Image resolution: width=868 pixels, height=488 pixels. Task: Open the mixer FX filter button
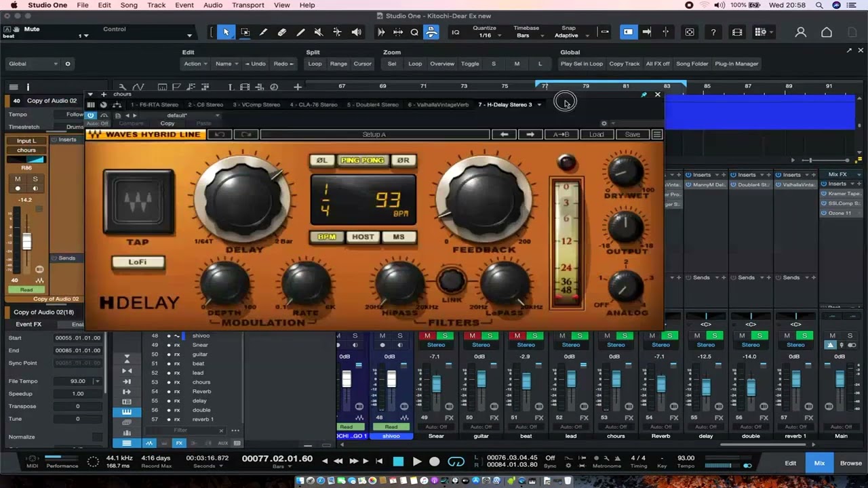(179, 443)
